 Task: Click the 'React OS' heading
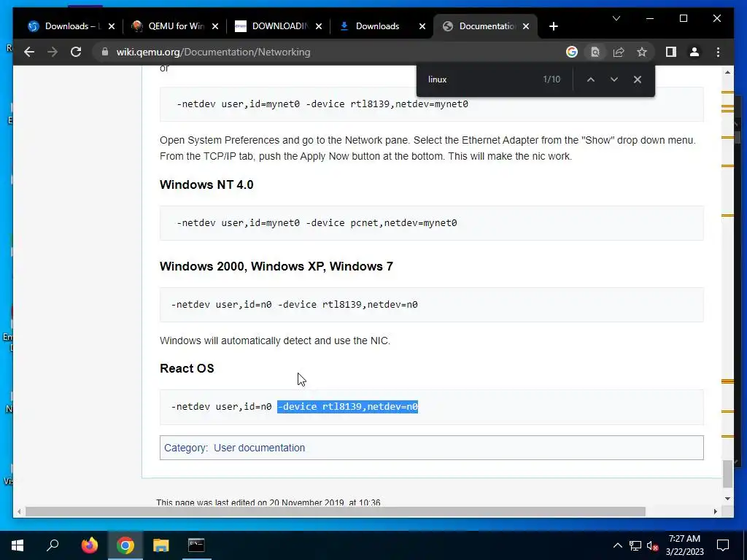(187, 368)
